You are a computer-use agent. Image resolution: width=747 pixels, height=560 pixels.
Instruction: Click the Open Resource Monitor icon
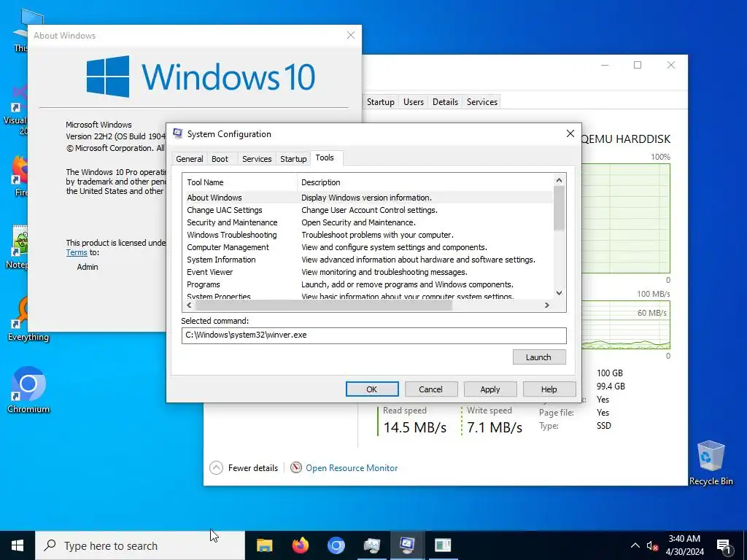tap(296, 467)
